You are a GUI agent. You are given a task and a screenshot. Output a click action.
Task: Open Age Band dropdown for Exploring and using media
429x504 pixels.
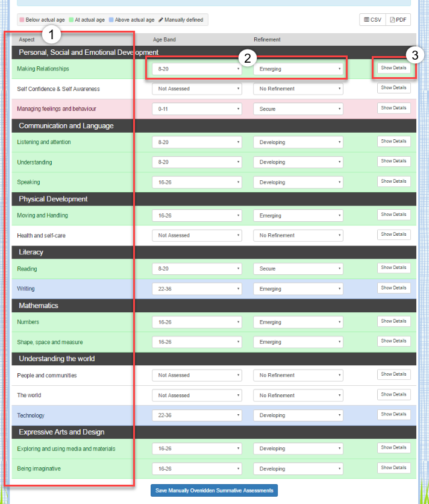(x=197, y=449)
